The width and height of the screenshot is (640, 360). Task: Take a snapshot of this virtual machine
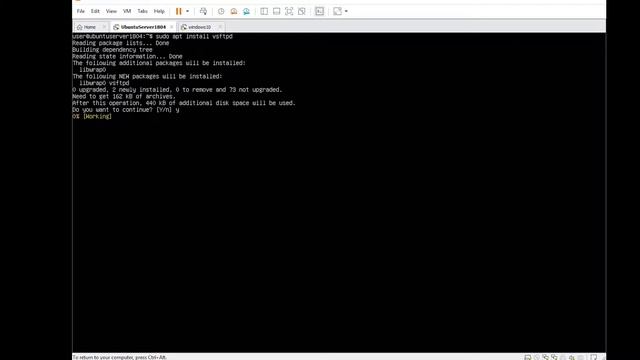tap(221, 11)
